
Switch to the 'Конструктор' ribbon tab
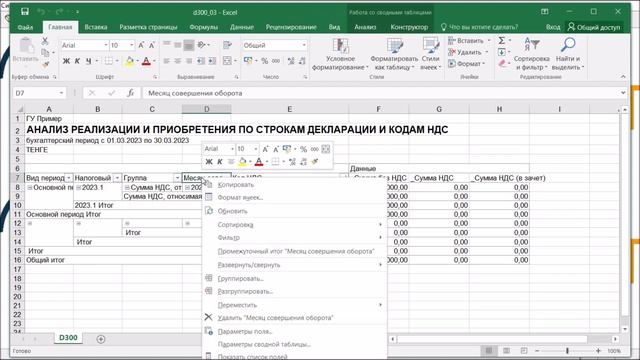point(409,27)
